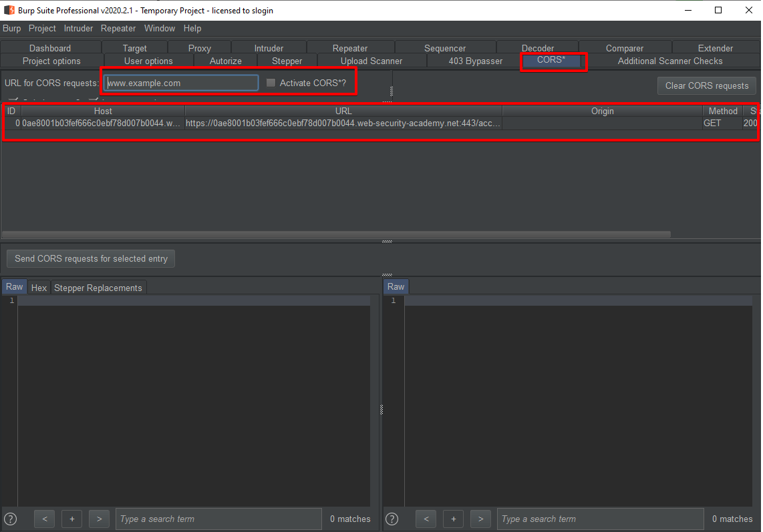Open the Decoder tab

538,48
